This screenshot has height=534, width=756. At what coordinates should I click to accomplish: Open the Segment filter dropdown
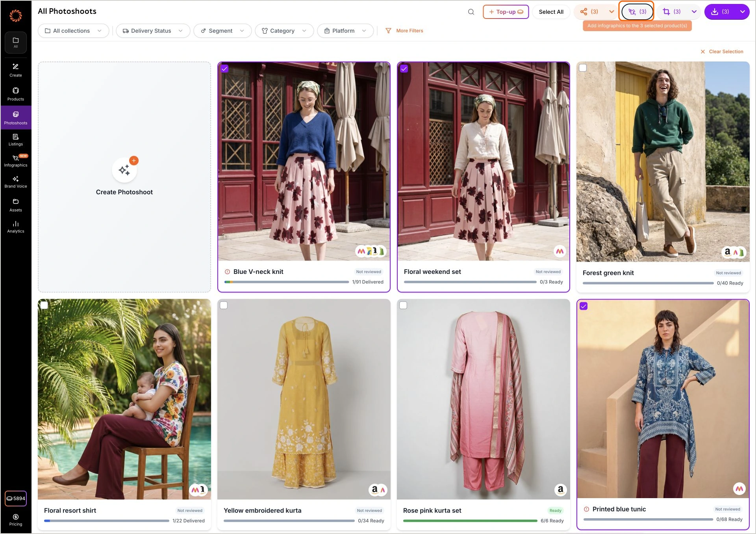222,31
